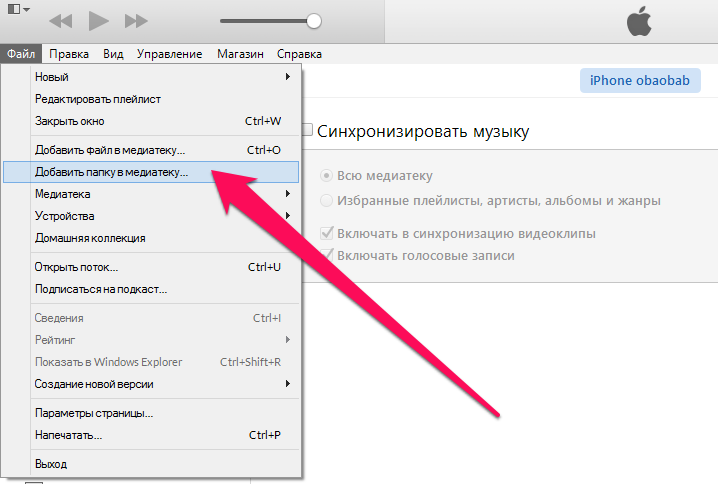Screen dimensions: 718x484
Task: Click the iPhone obaobab device button
Action: coord(638,81)
